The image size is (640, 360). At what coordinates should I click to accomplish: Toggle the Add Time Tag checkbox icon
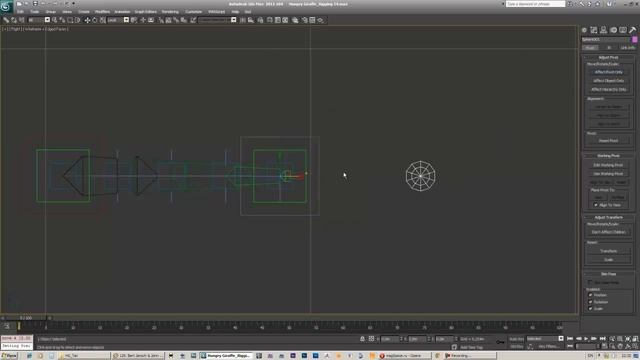coord(454,347)
